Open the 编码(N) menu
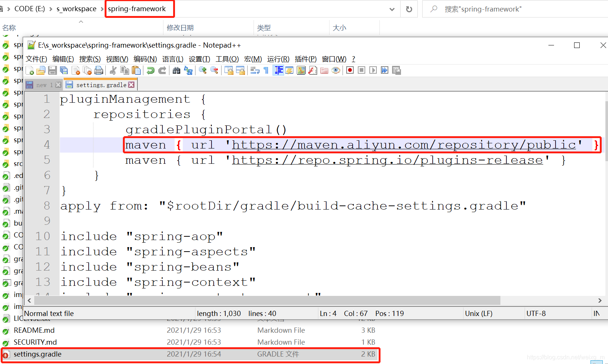The image size is (608, 364). coord(145,59)
